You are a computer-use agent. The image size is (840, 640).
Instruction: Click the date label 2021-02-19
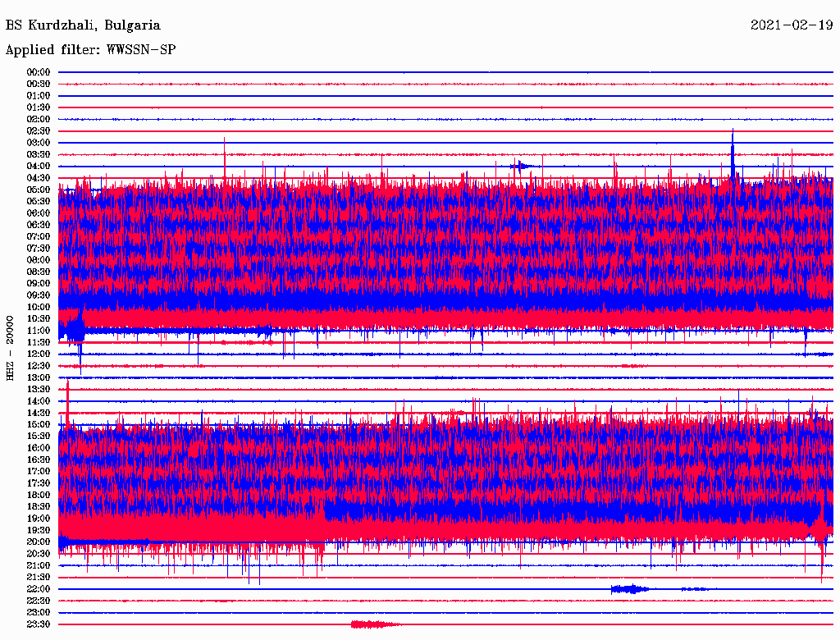pos(792,25)
